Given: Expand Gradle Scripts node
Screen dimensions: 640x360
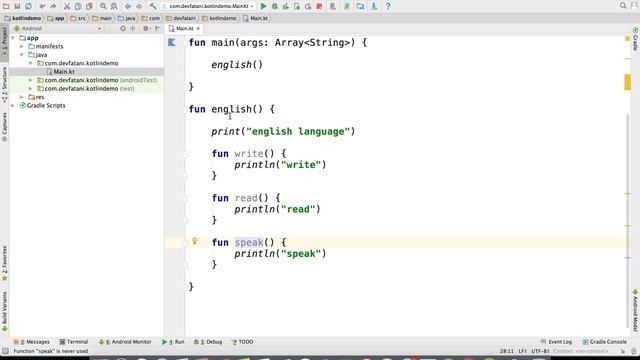Looking at the screenshot, I should (13, 106).
